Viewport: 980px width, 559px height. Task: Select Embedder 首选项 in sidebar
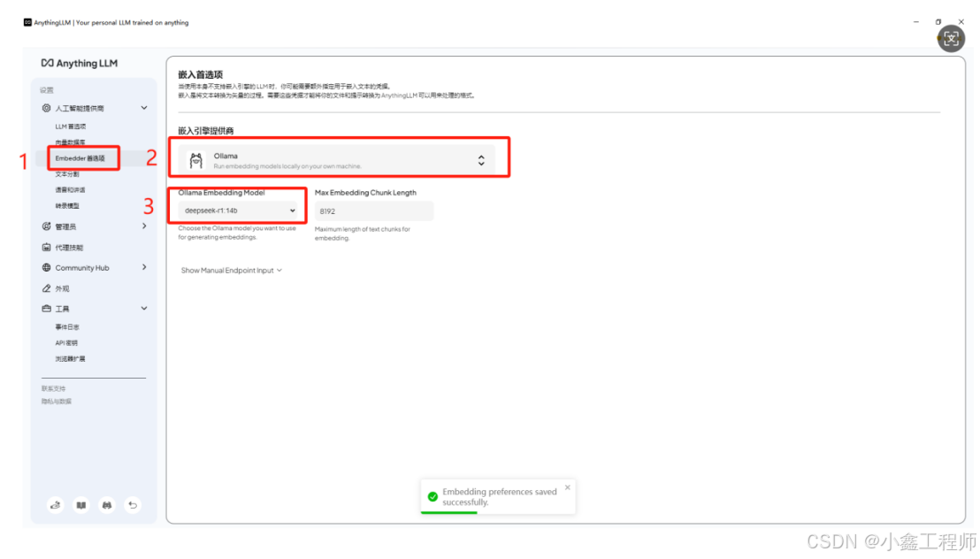tap(80, 158)
